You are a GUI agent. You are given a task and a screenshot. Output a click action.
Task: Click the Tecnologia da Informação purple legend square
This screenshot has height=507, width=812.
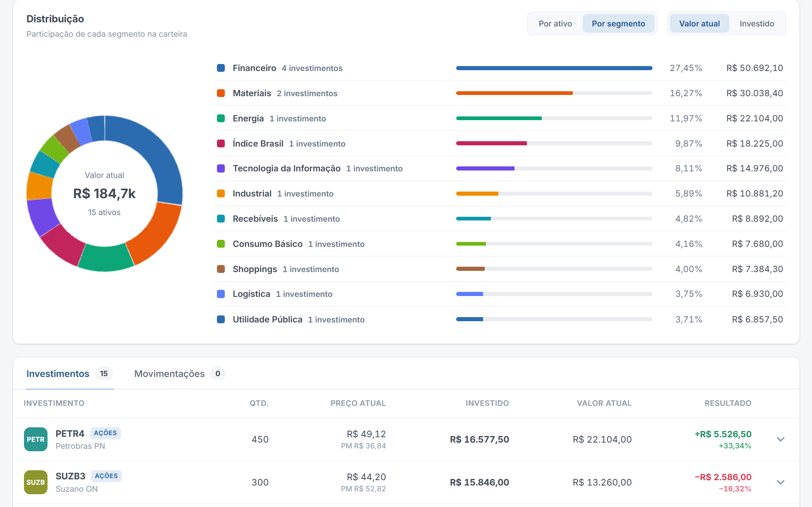point(221,168)
